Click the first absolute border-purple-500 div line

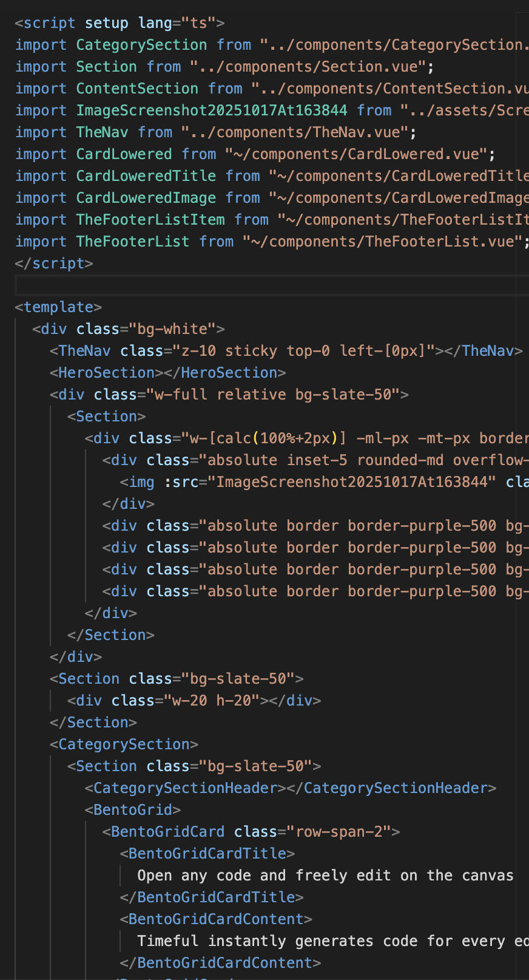(315, 526)
